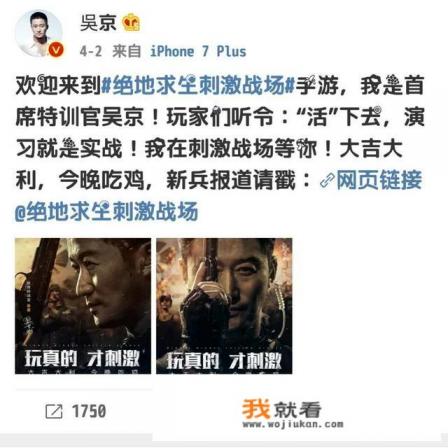This screenshot has height=448, width=448.
Task: Click the orange verified V badge
Action: pyautogui.click(x=56, y=50)
